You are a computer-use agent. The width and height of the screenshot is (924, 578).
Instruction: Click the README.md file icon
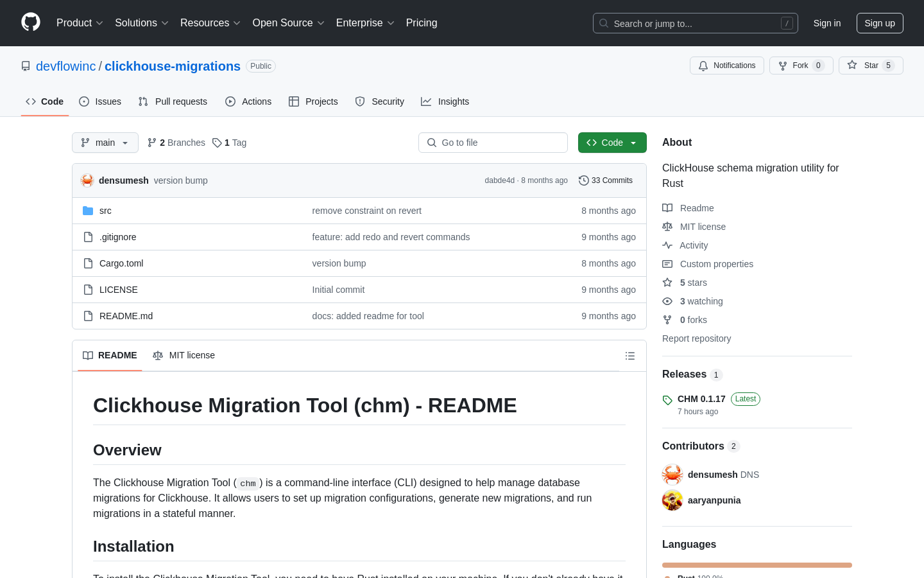coord(88,316)
